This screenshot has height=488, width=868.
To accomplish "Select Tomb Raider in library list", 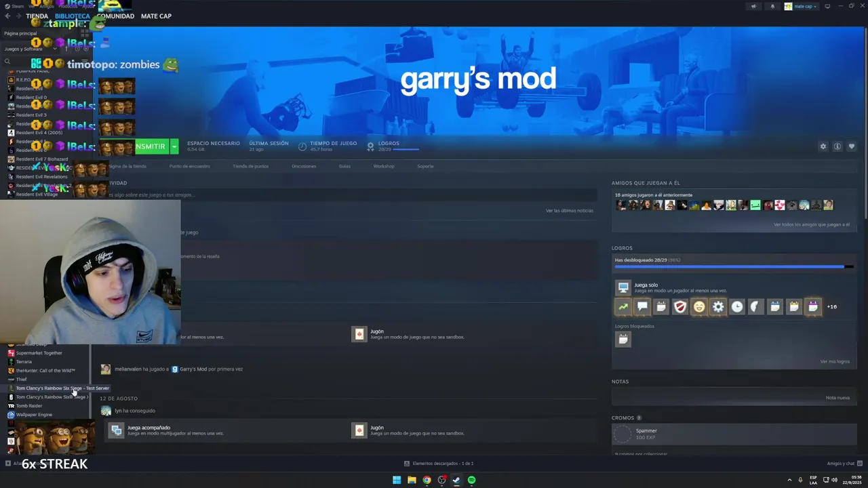I will [29, 406].
